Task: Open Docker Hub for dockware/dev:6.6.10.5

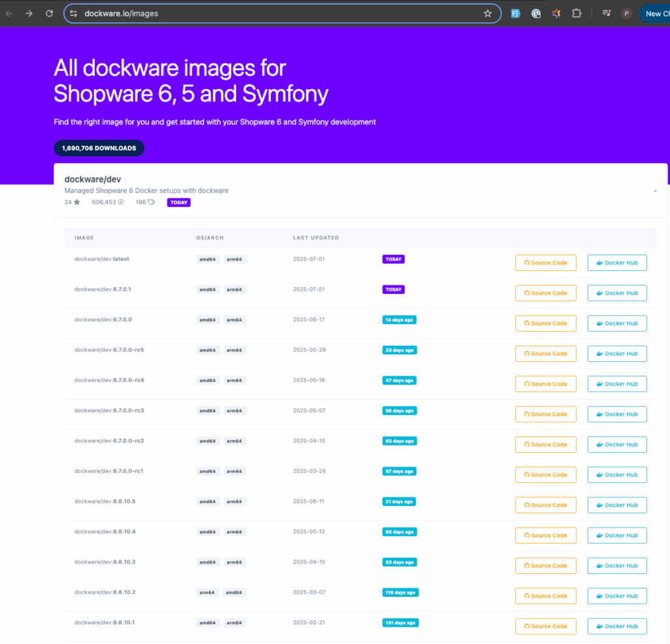Action: [x=617, y=505]
